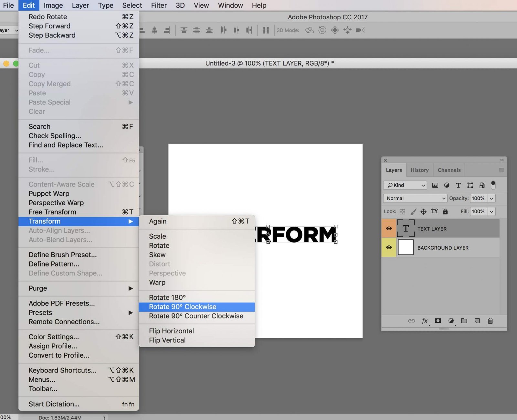Open the Normal blend mode dropdown

(x=415, y=198)
